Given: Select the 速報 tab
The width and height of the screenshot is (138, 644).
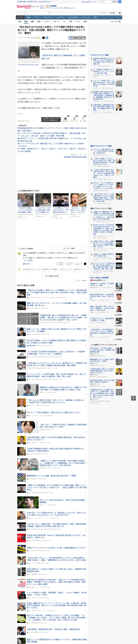Looking at the screenshot, I should point(28,17).
